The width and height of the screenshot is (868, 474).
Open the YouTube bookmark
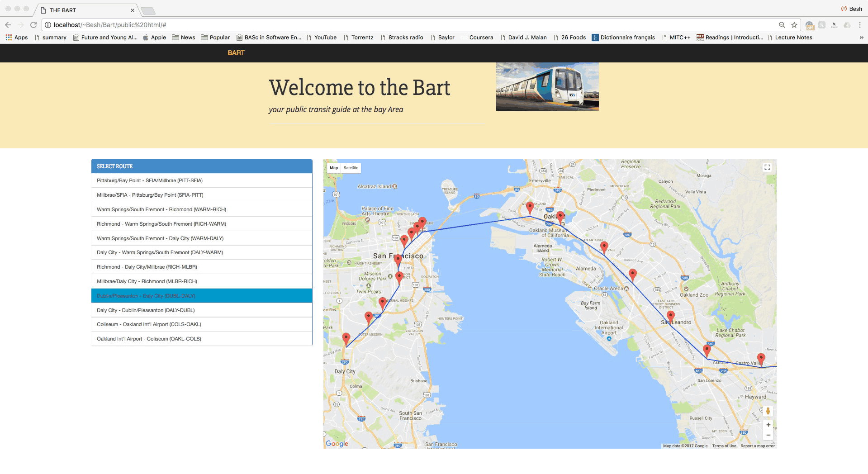322,38
